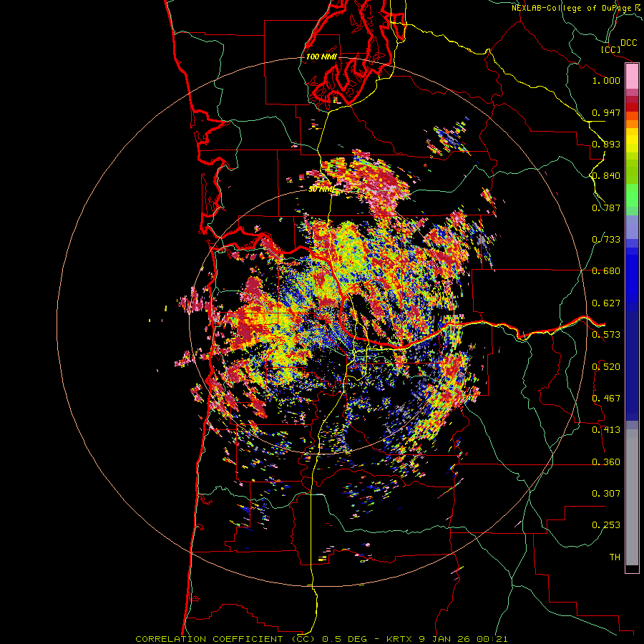Screen dimensions: 644x644
Task: Select the 1.000 legend value
Action: (606, 80)
